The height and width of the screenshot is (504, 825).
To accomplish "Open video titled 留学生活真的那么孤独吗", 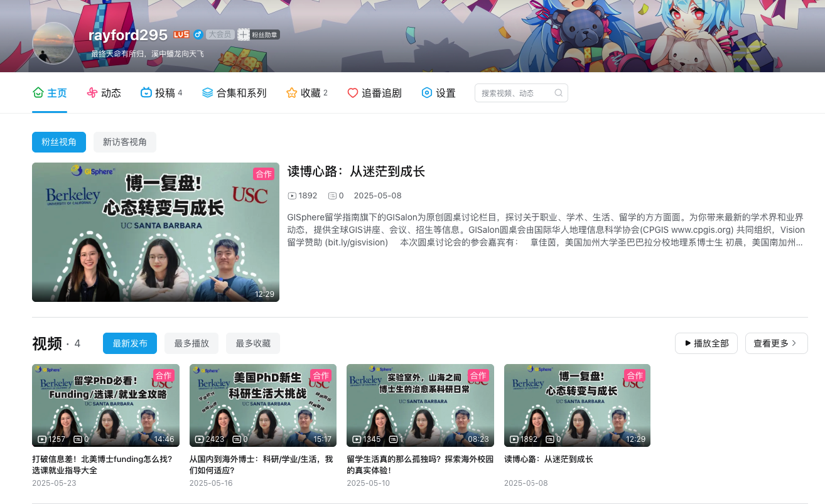I will (x=419, y=464).
